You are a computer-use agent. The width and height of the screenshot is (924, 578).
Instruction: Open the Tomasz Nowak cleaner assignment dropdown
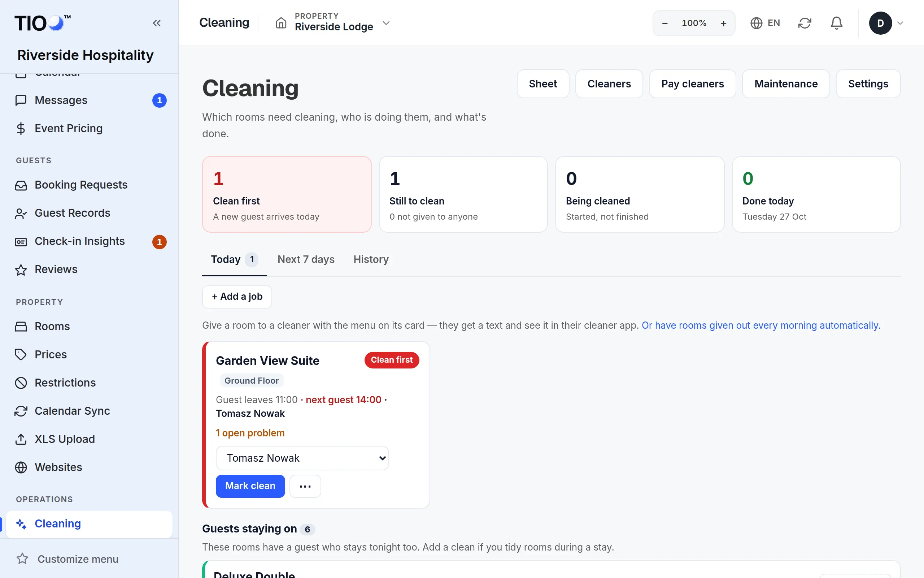[x=302, y=458]
